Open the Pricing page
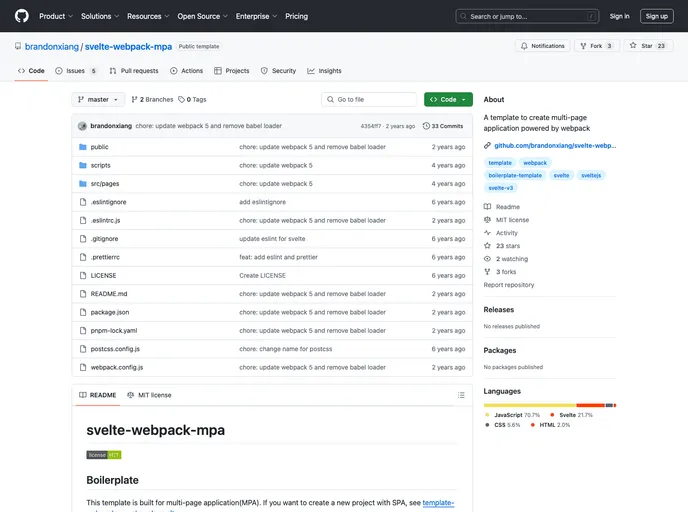The image size is (688, 512). 297,16
